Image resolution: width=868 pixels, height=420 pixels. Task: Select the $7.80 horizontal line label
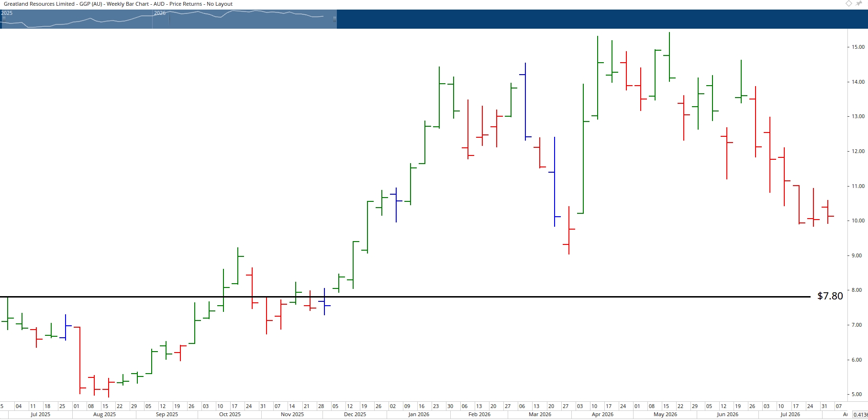point(830,296)
